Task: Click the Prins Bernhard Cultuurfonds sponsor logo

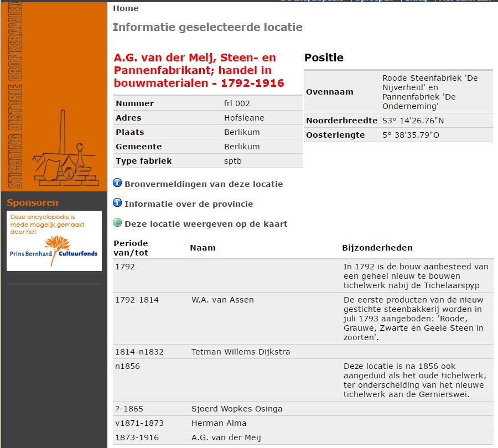Action: [54, 241]
